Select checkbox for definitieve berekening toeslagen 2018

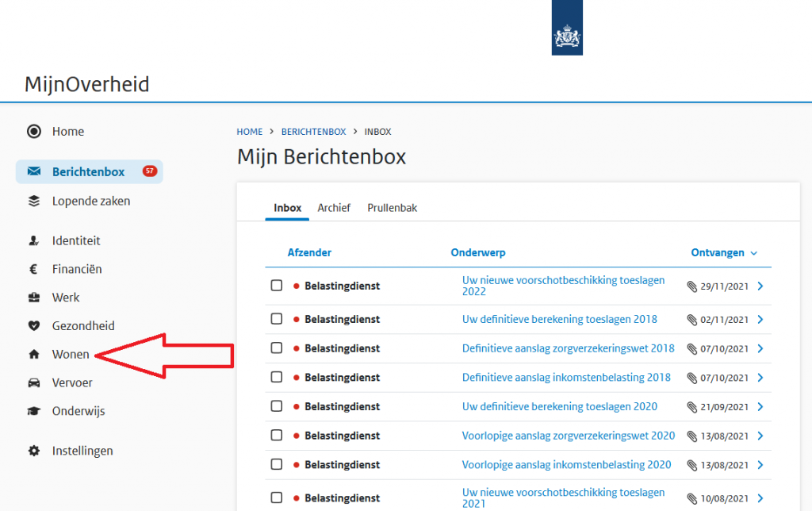[x=277, y=319]
